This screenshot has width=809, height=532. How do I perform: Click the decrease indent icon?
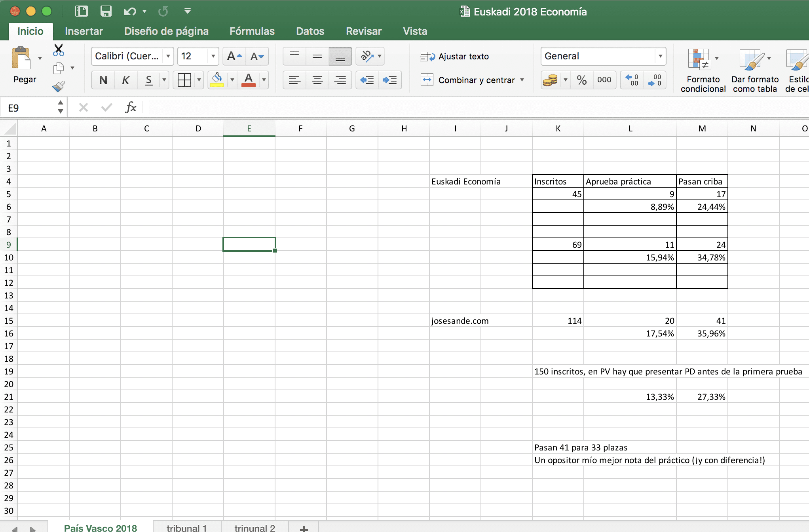click(x=367, y=80)
